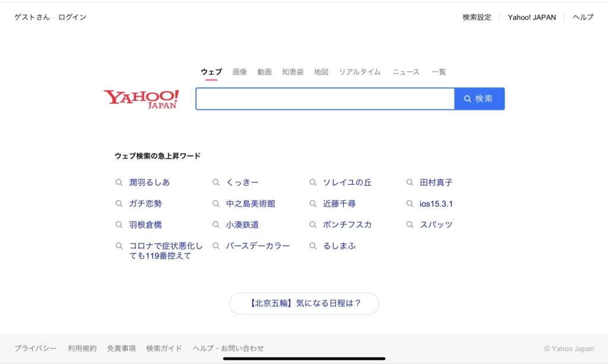Screen dimensions: 608x364
Task: Open ヘルプ・お問い合わせ footer link
Action: coord(228,348)
